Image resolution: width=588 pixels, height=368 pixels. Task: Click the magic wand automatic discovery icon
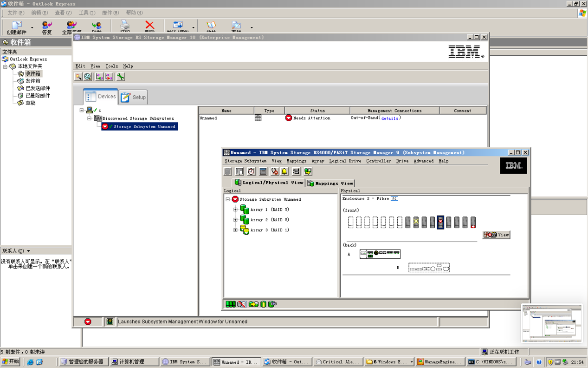pyautogui.click(x=78, y=77)
